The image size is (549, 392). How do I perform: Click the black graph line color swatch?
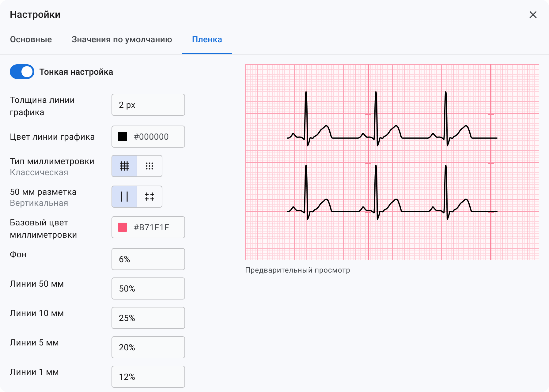pos(123,137)
